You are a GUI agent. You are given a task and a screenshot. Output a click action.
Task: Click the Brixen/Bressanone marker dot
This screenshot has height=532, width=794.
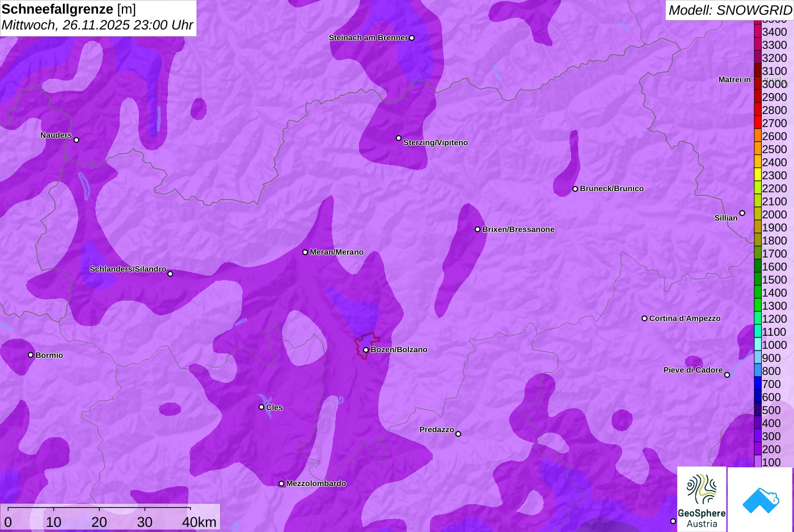pyautogui.click(x=478, y=229)
